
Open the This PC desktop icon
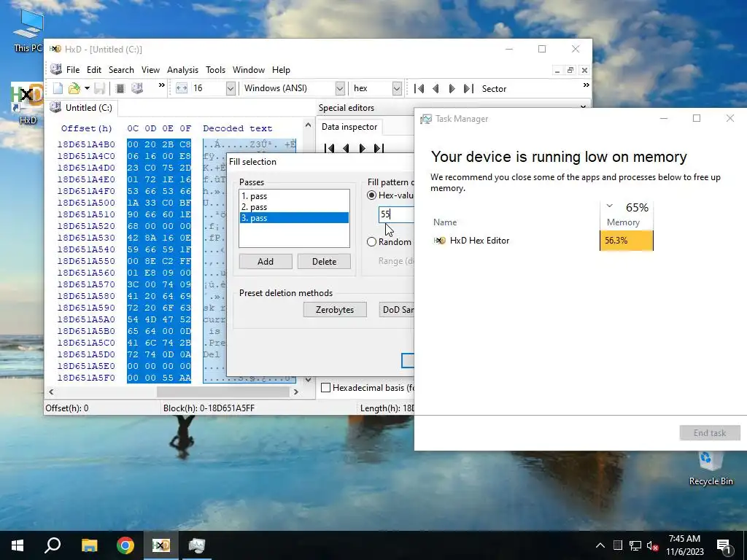(28, 31)
